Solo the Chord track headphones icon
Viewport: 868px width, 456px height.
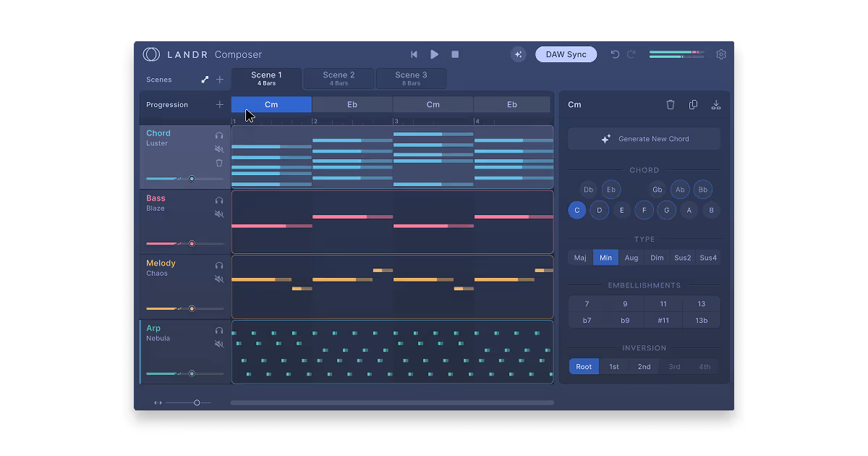click(x=219, y=135)
